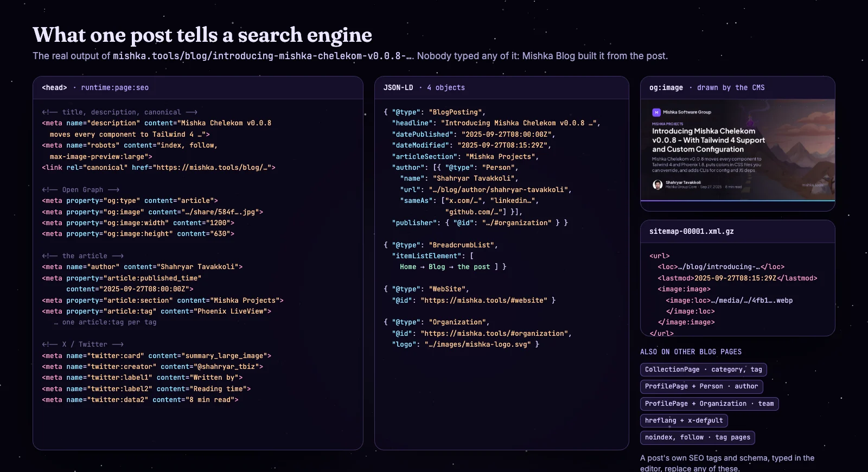Image resolution: width=868 pixels, height=472 pixels.
Task: Click the mishka.tools blog URL in subtitle
Action: click(263, 56)
